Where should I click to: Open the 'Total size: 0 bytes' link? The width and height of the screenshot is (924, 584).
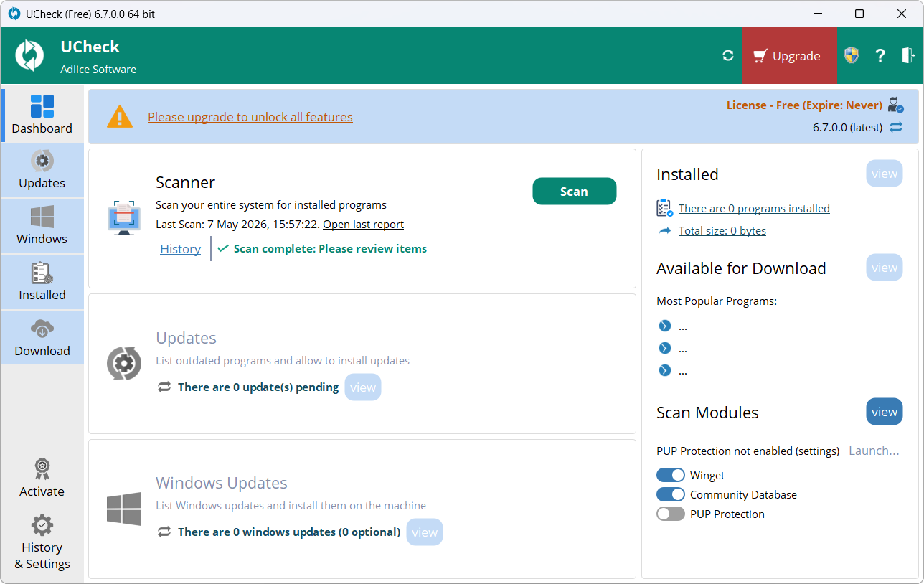pos(722,231)
